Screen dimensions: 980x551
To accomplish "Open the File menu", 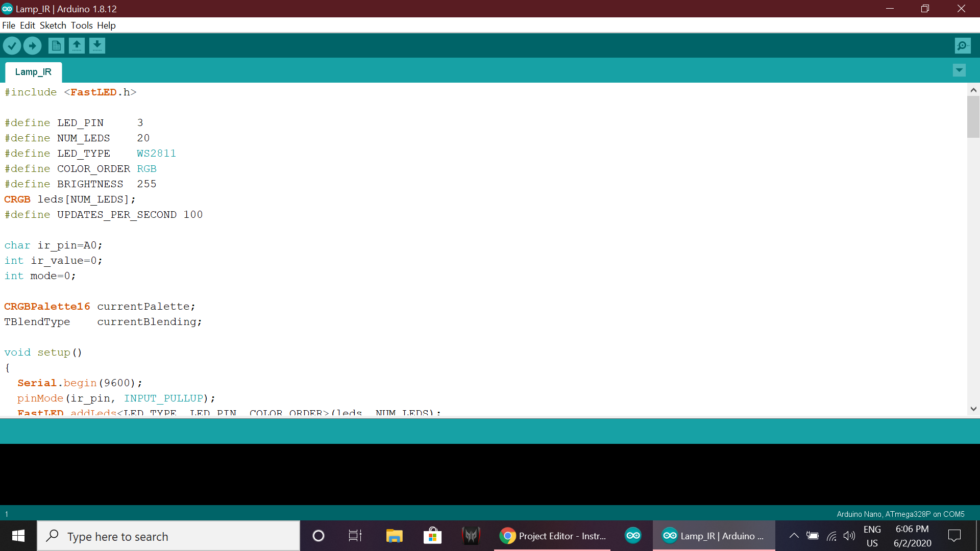I will [x=9, y=25].
